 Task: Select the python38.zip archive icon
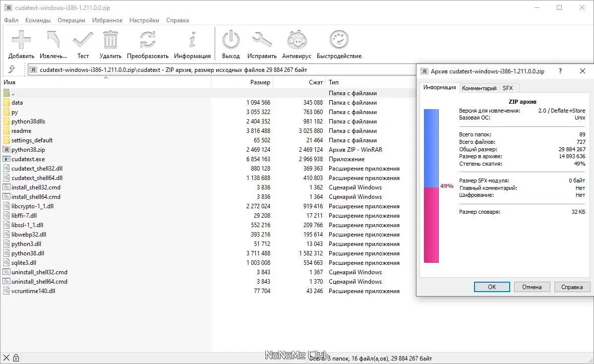point(6,150)
